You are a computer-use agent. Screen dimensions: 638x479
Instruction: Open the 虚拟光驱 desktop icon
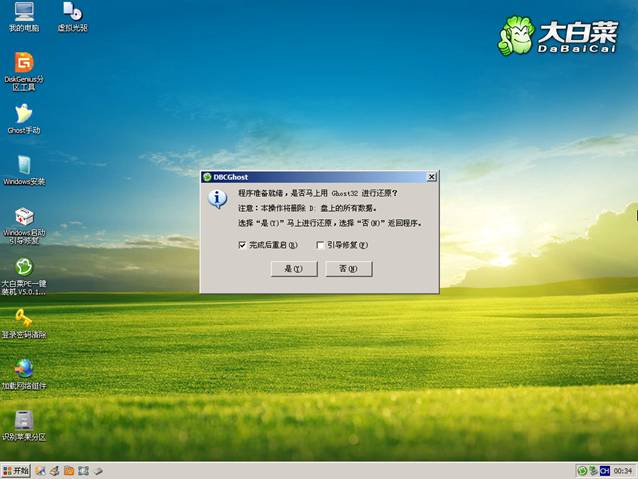[71, 12]
